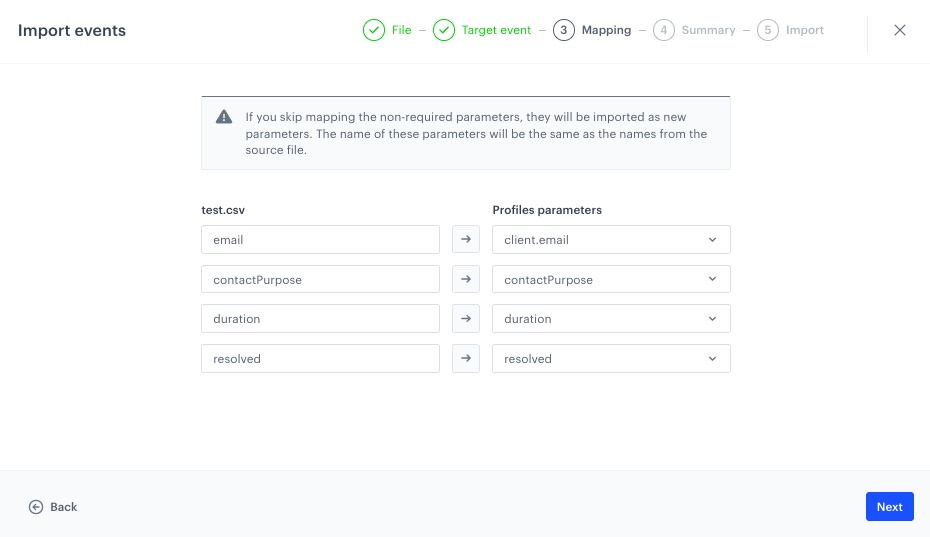Open the duration parameter dropdown
Viewport: 930px width, 537px height.
pos(611,319)
